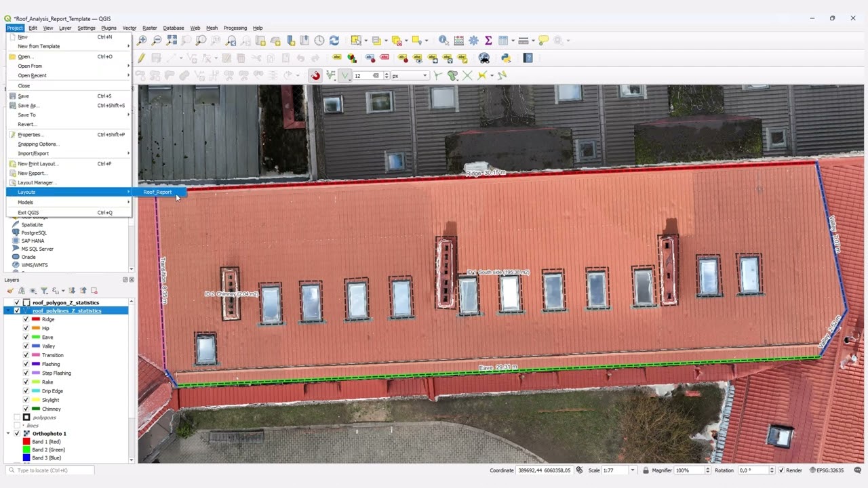Open dropdown next to Select Features tool
This screenshot has width=868, height=488.
[x=366, y=41]
